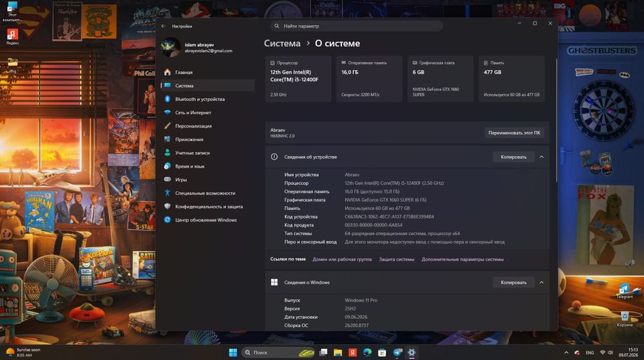644x360 pixels.
Task: Open the network tray icon
Action: click(x=603, y=353)
